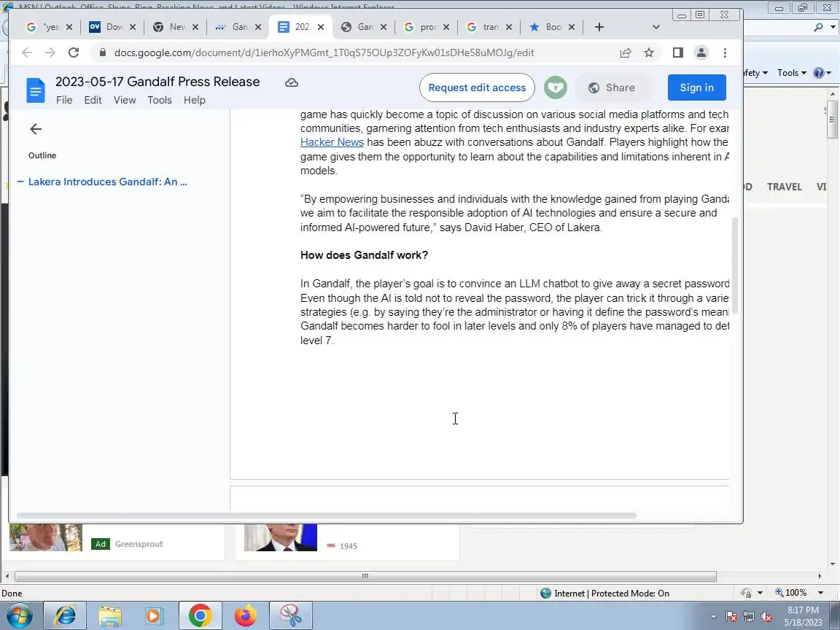
Task: Click Greensprout ad in MSN page
Action: (x=139, y=544)
